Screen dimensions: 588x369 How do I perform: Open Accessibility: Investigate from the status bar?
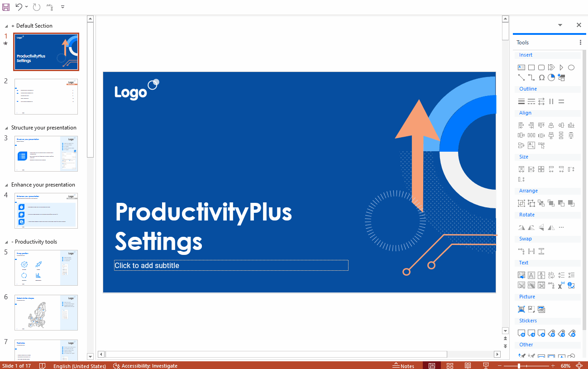[x=145, y=365]
